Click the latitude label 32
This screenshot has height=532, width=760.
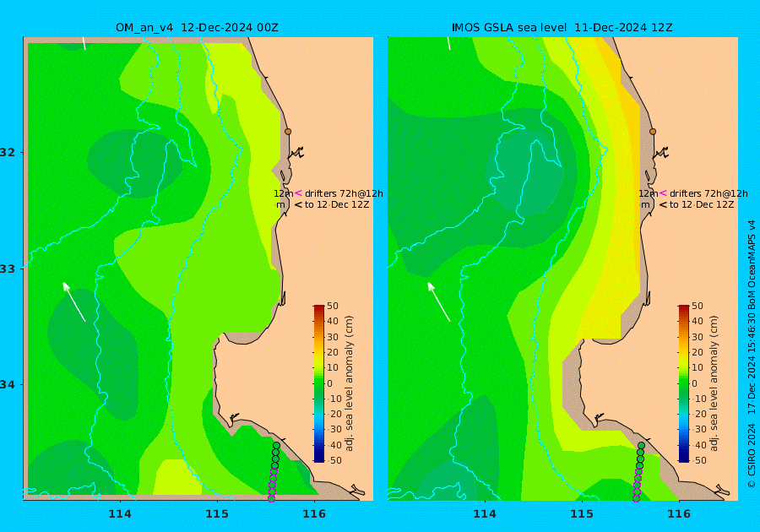[x=8, y=152]
